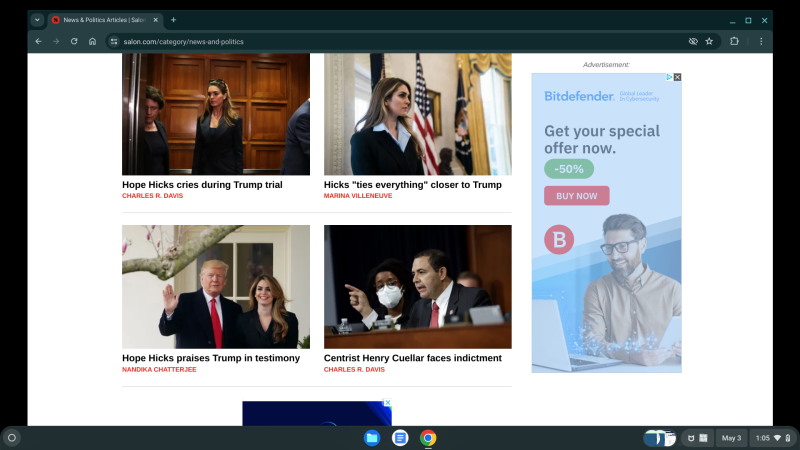Open the May 3 calendar panel

pyautogui.click(x=731, y=438)
